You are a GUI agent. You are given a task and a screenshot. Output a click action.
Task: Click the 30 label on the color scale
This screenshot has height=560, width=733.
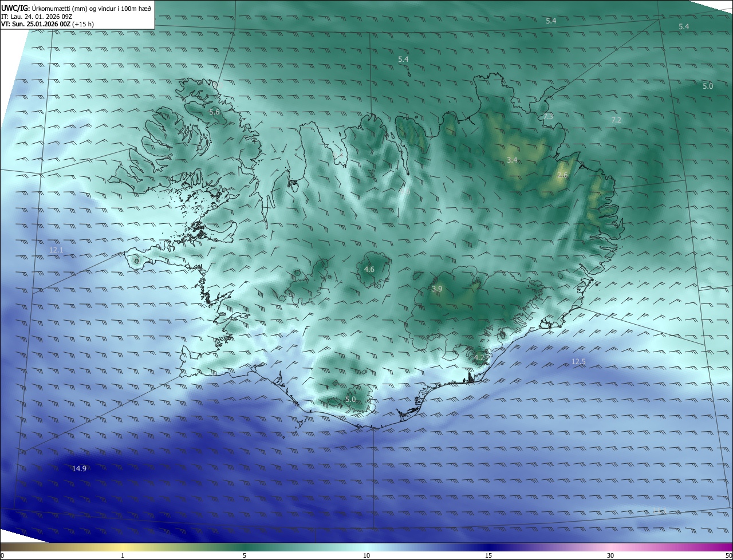(610, 556)
